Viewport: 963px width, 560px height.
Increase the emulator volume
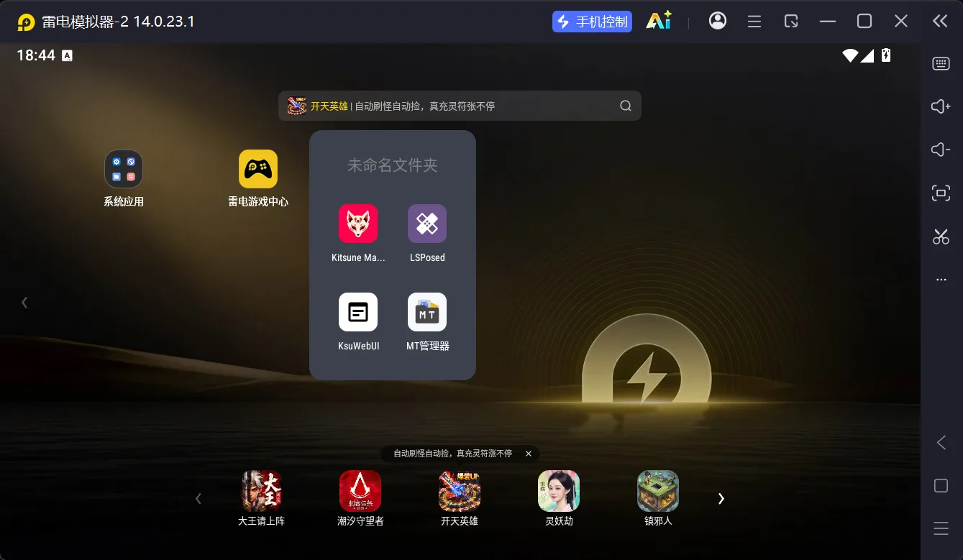point(941,106)
